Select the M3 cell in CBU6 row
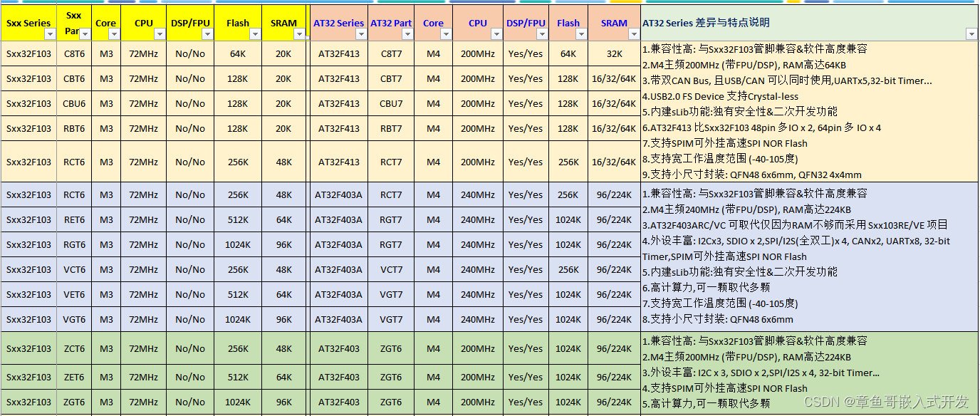Image resolution: width=980 pixels, height=416 pixels. coord(106,103)
